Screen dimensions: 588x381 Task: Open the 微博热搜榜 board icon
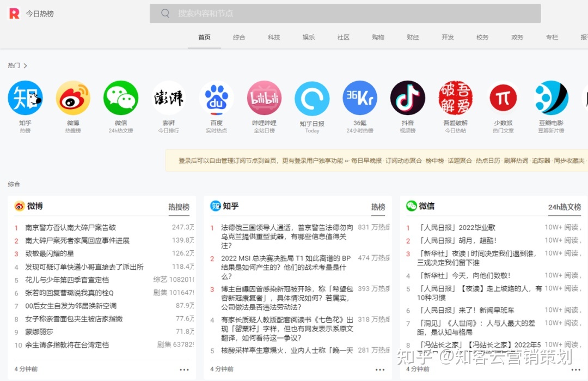73,99
